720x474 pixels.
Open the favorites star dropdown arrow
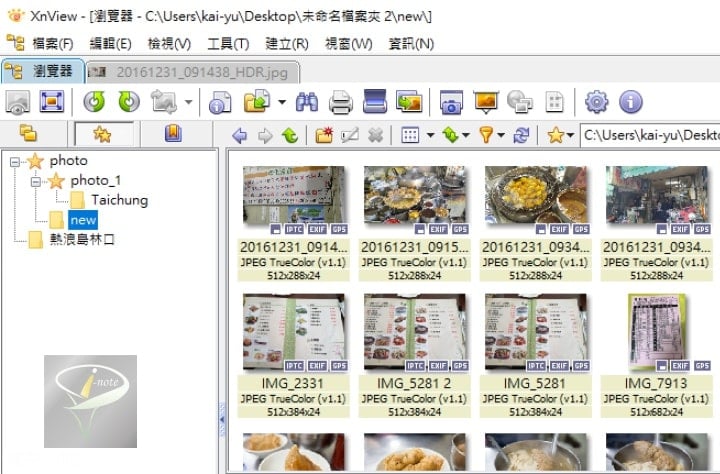pyautogui.click(x=570, y=135)
